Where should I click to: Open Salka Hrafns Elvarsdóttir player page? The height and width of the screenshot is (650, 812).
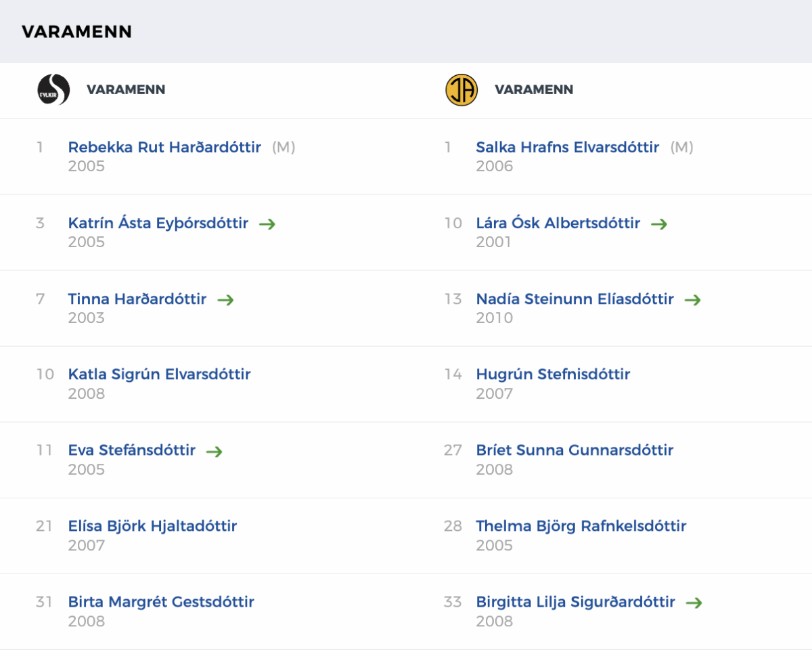(567, 148)
